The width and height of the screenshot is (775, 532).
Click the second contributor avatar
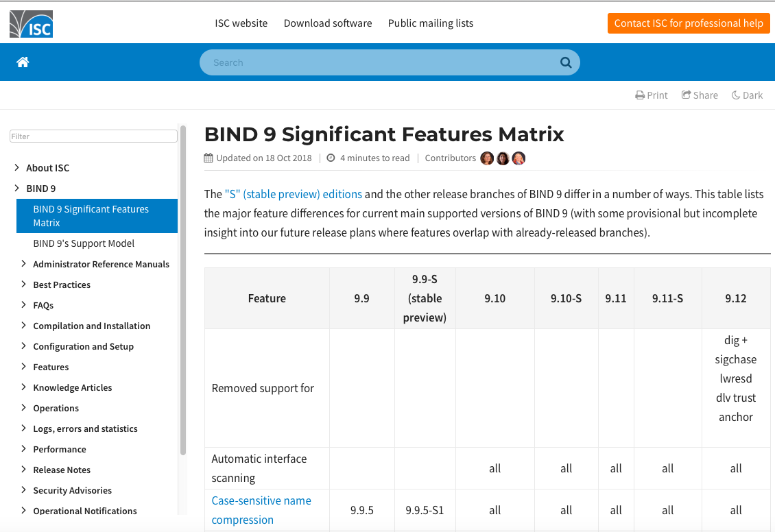point(503,158)
